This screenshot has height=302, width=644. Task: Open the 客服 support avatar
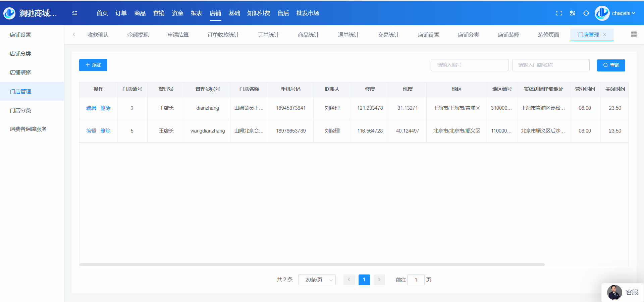pos(614,292)
